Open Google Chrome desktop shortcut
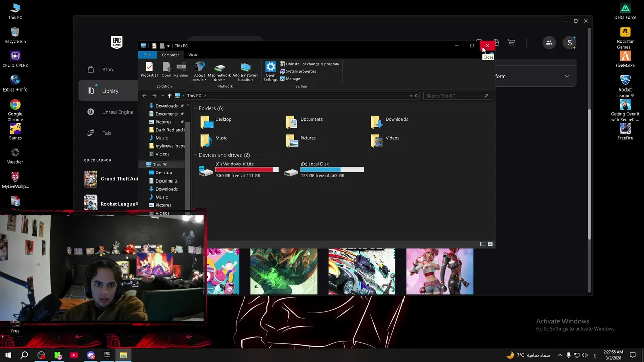The image size is (644, 362). point(15,110)
